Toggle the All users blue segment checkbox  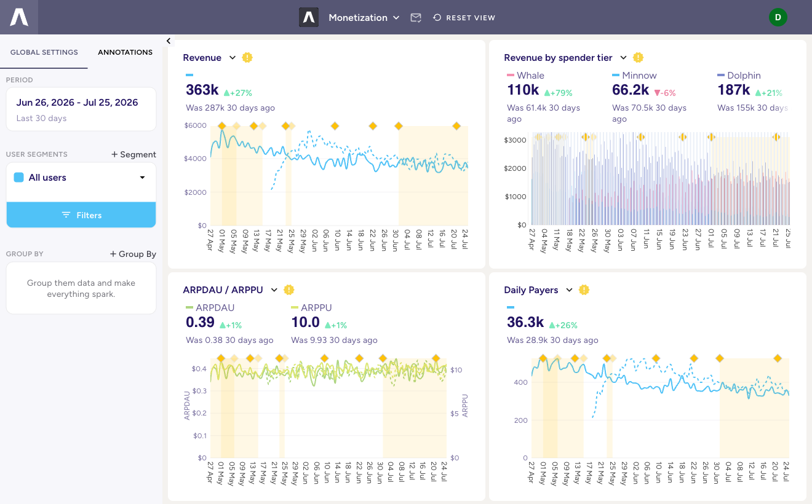[x=18, y=178]
